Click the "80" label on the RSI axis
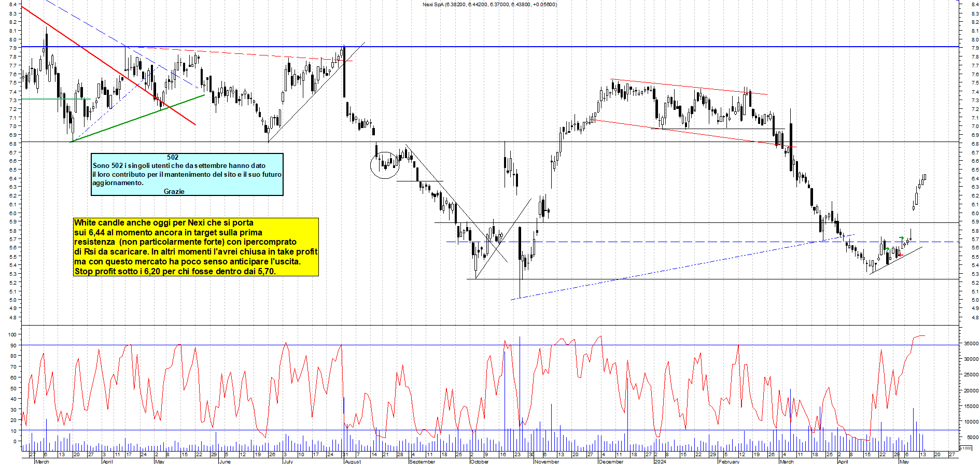The image size is (980, 464). (13, 356)
